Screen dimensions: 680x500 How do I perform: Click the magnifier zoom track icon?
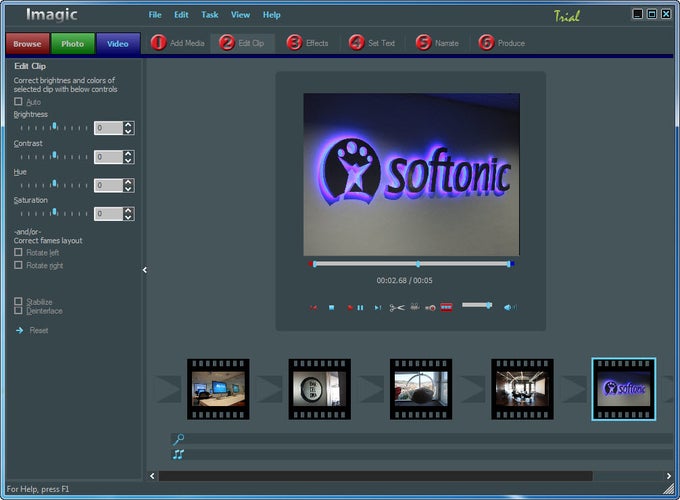point(178,439)
